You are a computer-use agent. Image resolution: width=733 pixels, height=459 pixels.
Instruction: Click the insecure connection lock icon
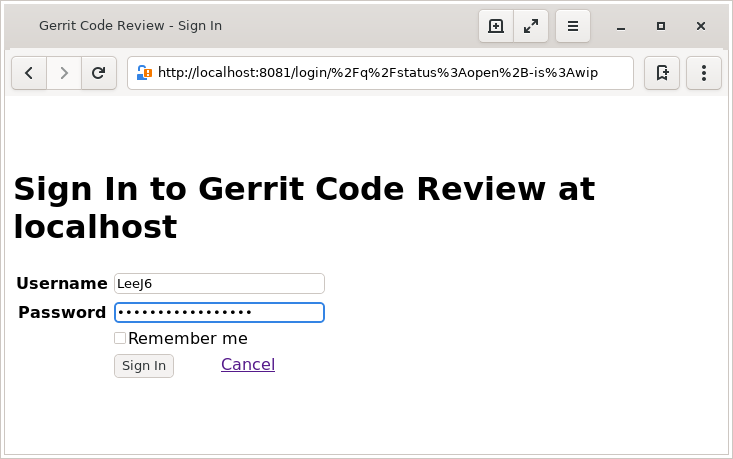click(144, 73)
